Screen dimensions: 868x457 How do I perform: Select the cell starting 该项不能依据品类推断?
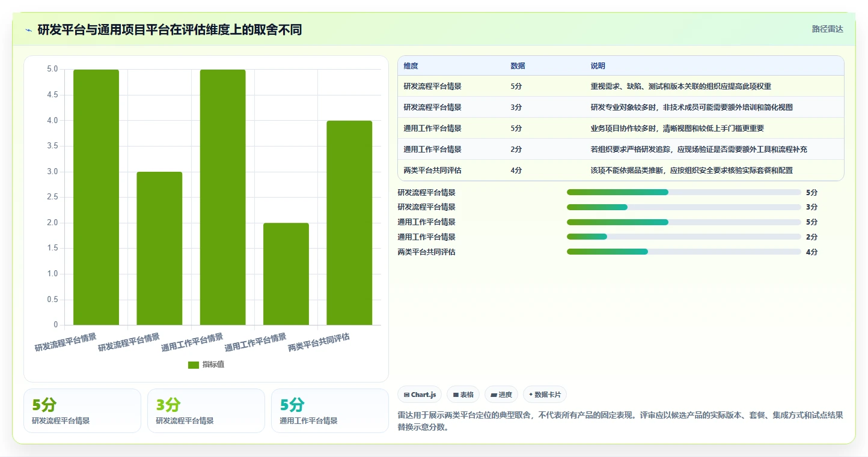pyautogui.click(x=691, y=171)
